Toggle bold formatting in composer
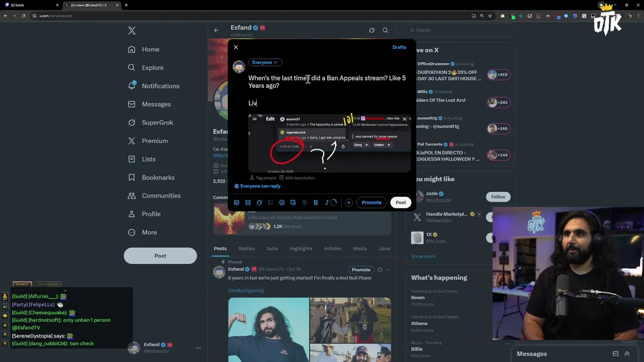The height and width of the screenshot is (362, 644). tap(316, 203)
